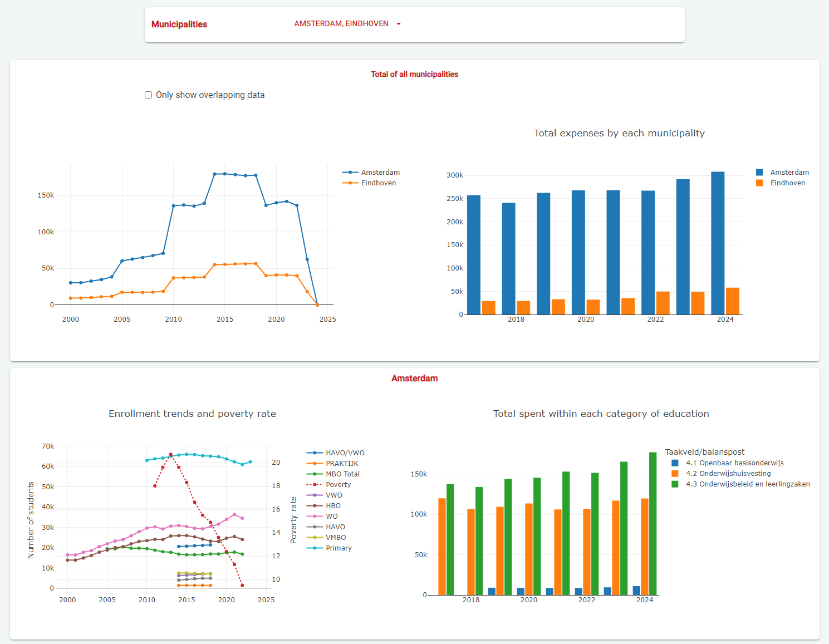
Task: Toggle HBO legend entry
Action: (333, 506)
